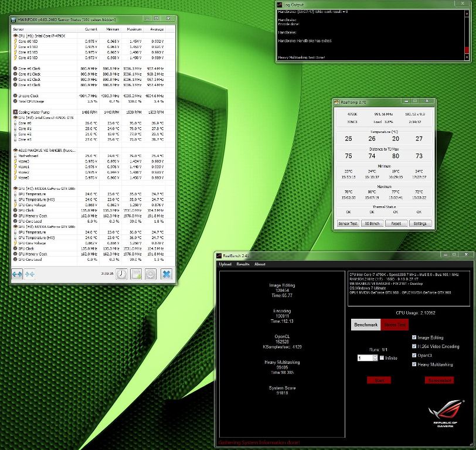Click the collapse columns arrows button in HWiNFO
Image resolution: width=476 pixels, height=450 pixels.
point(30,274)
